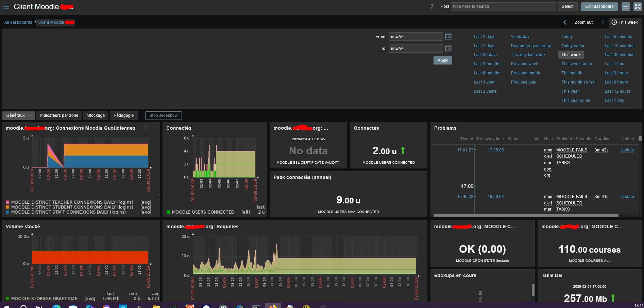The image size is (644, 308).
Task: Open Généraux page three-dot actions menu
Action: (30, 115)
